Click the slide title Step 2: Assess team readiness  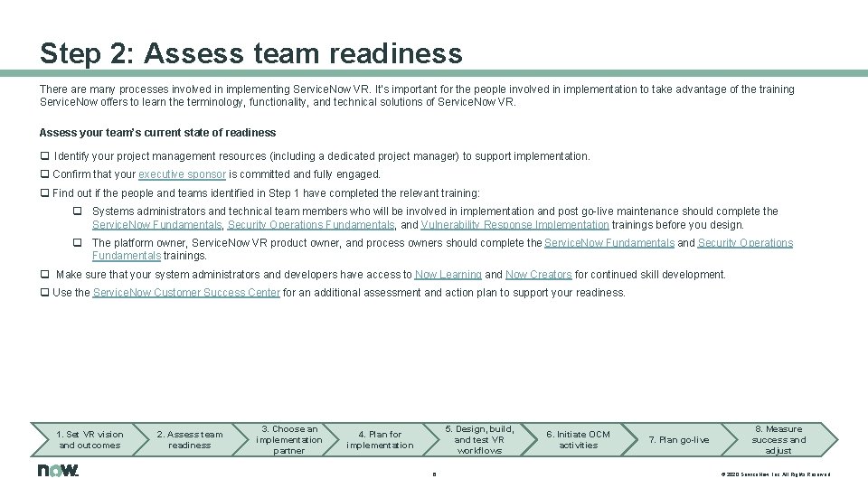(x=250, y=53)
